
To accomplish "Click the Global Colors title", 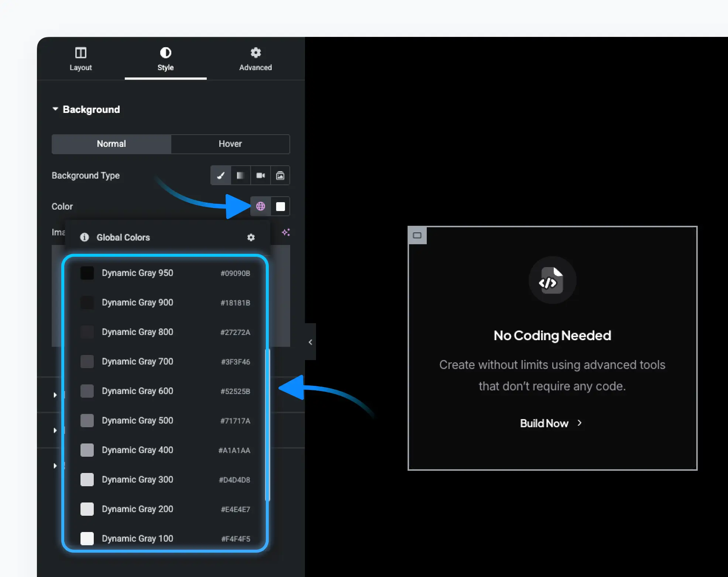I will (123, 237).
